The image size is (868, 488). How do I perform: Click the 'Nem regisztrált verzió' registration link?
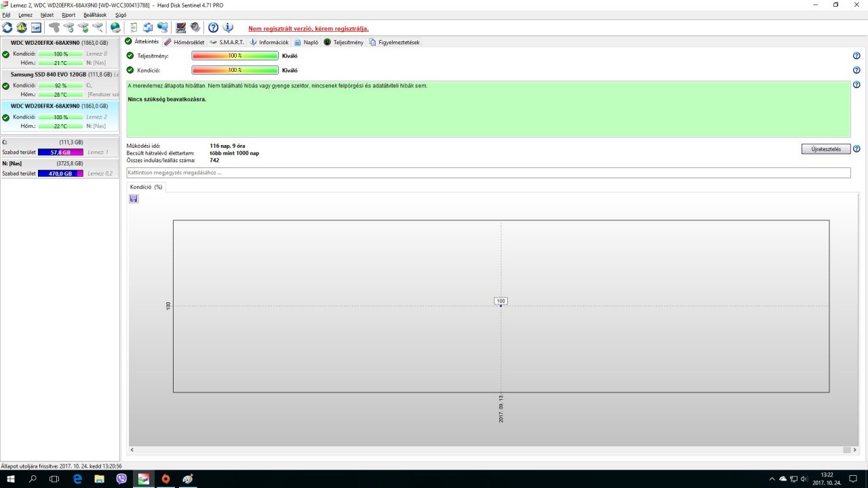(309, 28)
